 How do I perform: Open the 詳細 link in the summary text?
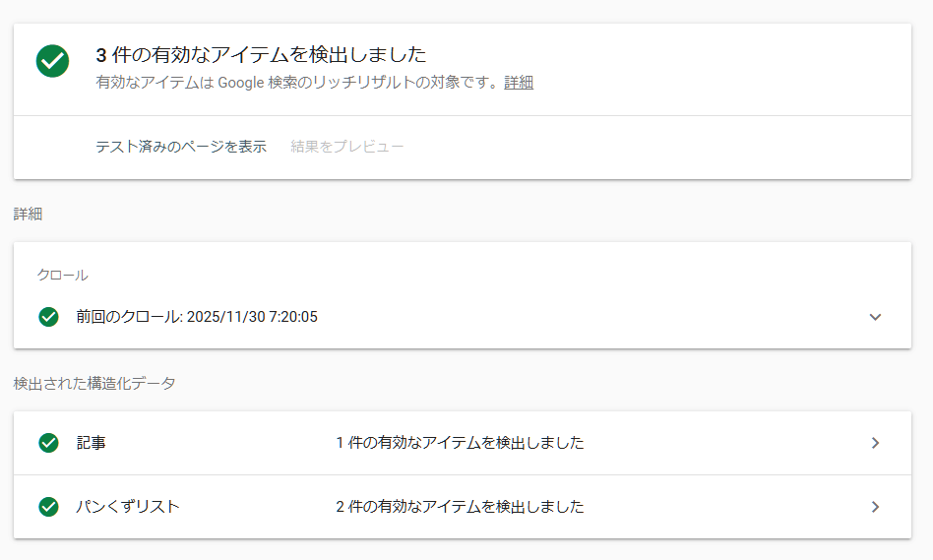[519, 83]
